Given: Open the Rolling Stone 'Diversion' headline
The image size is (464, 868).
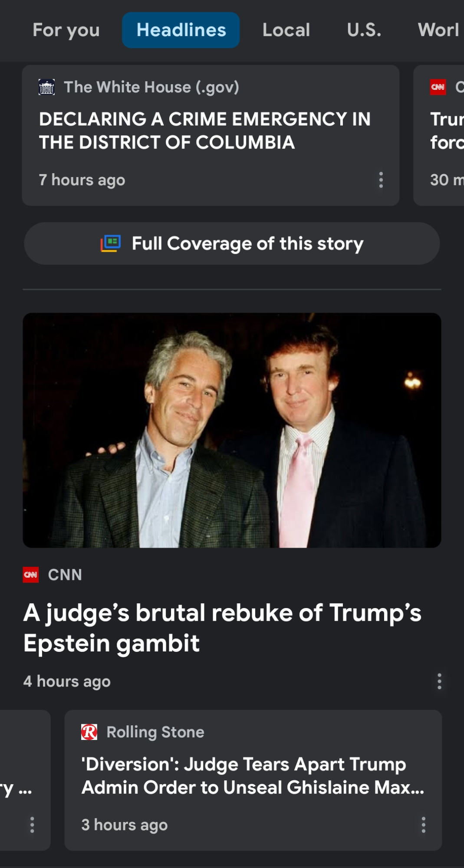Looking at the screenshot, I should coord(253,776).
